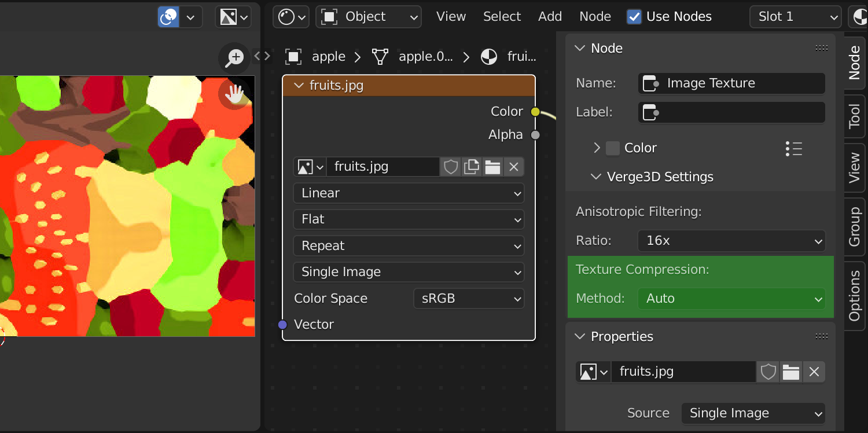This screenshot has width=868, height=433.
Task: Click the Vector input socket
Action: click(x=282, y=324)
